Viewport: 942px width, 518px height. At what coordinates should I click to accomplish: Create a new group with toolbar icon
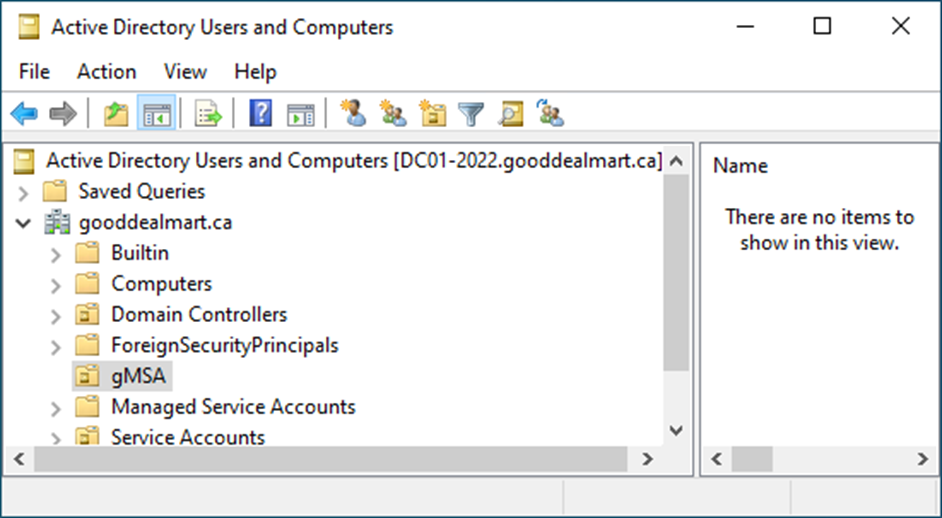[393, 113]
